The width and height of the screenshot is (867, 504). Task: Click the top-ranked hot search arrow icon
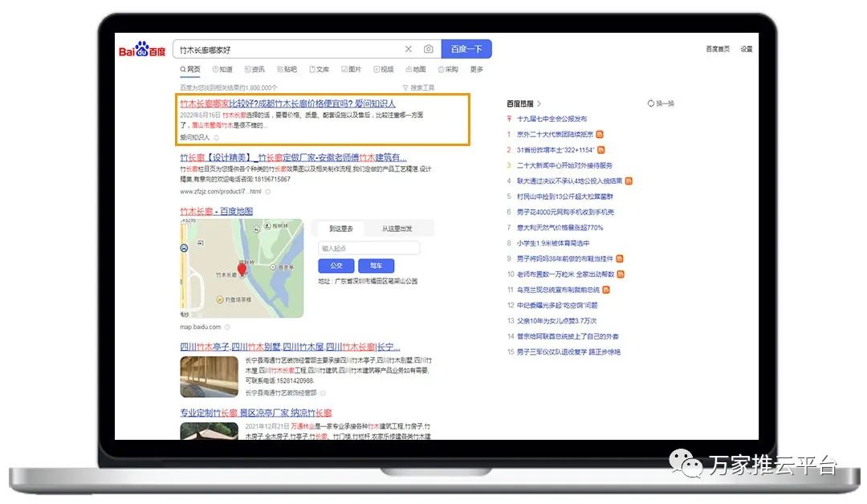[x=509, y=119]
